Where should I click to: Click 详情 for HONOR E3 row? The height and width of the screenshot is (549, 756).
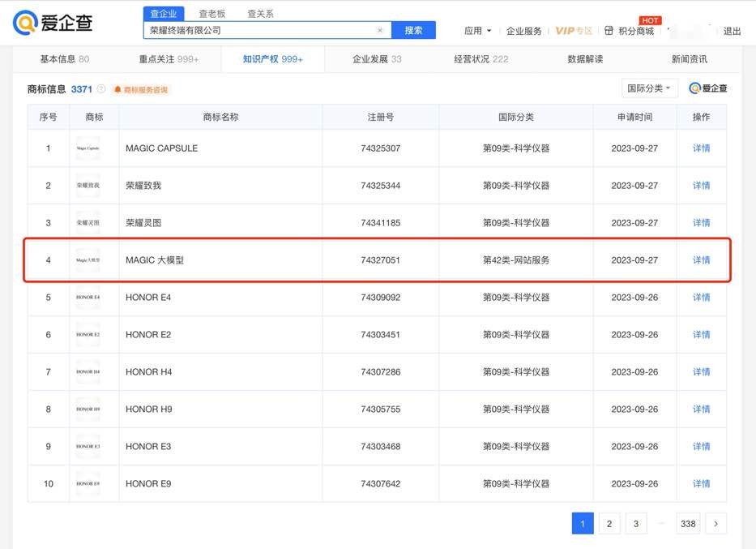point(702,446)
